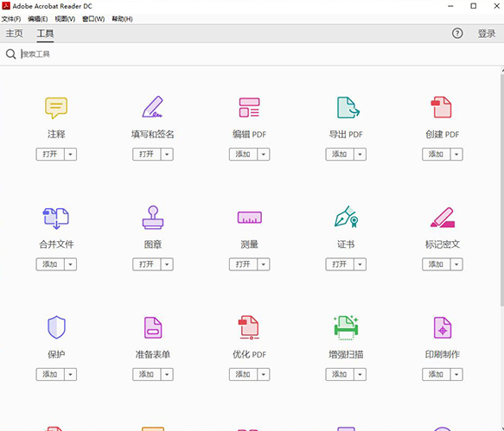The width and height of the screenshot is (504, 431).
Task: Click 添加 button under 编辑 PDF
Action: [x=243, y=155]
